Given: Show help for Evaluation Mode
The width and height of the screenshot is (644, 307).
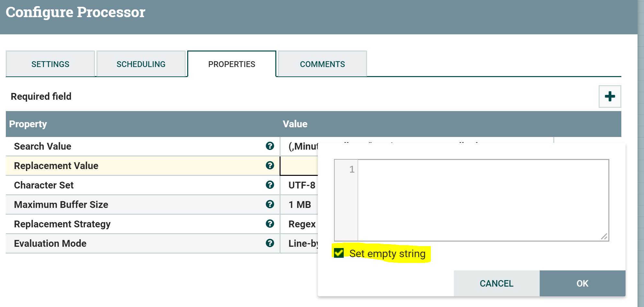Looking at the screenshot, I should 270,243.
